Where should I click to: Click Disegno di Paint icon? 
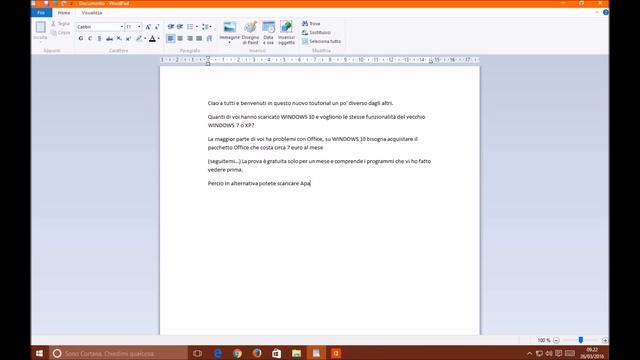click(x=250, y=33)
